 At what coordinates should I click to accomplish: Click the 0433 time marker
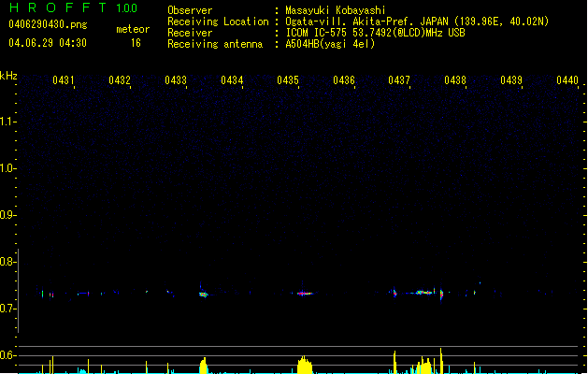pos(176,79)
